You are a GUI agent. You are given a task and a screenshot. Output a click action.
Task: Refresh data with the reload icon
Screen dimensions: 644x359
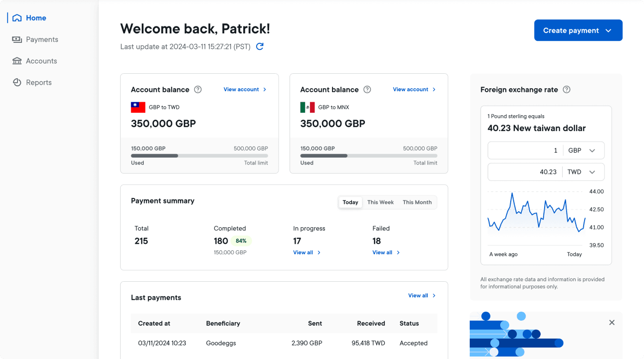pyautogui.click(x=259, y=46)
